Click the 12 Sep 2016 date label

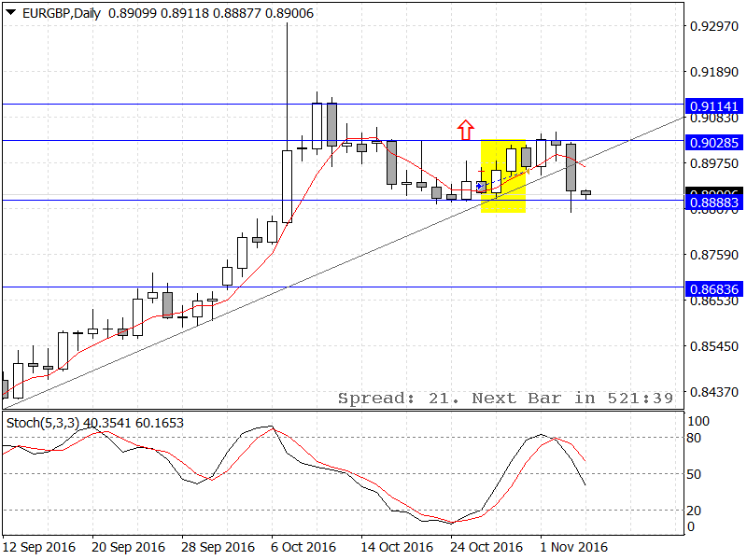[39, 547]
